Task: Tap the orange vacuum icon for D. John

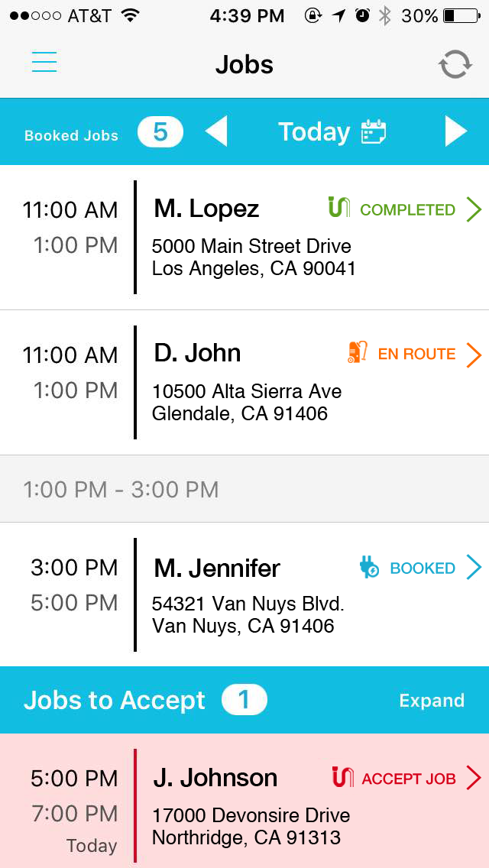Action: point(357,352)
